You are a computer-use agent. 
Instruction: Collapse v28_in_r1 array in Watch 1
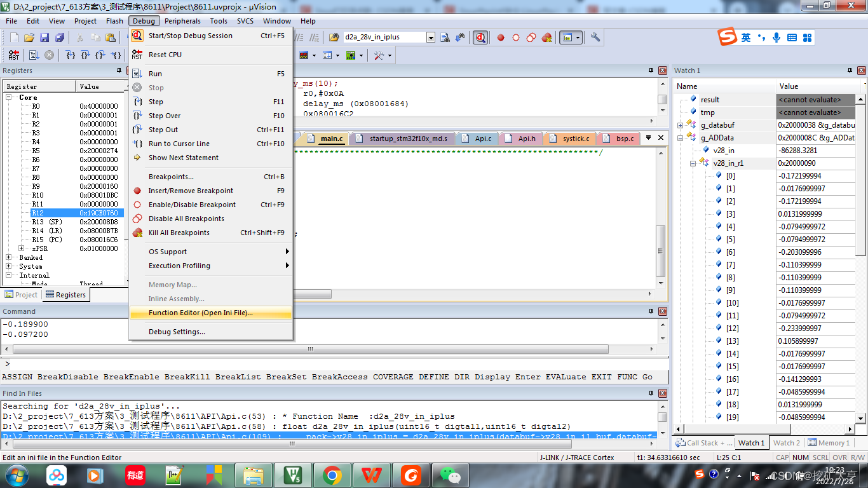click(x=693, y=163)
